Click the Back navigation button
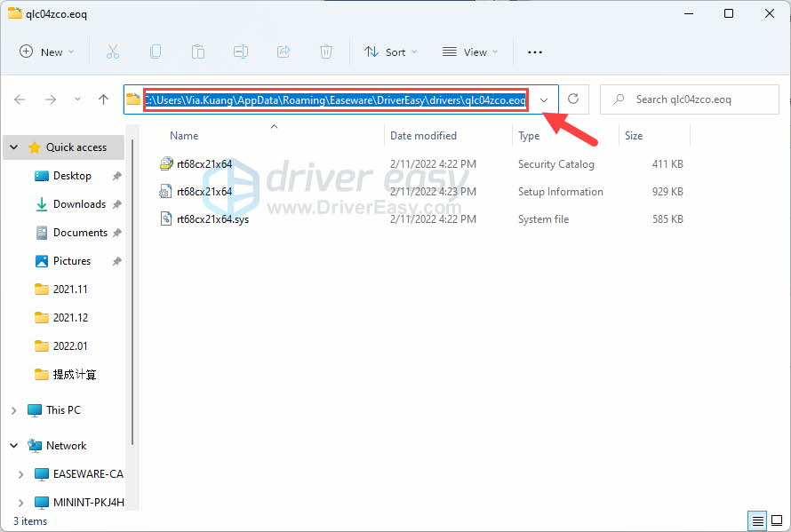 click(20, 99)
